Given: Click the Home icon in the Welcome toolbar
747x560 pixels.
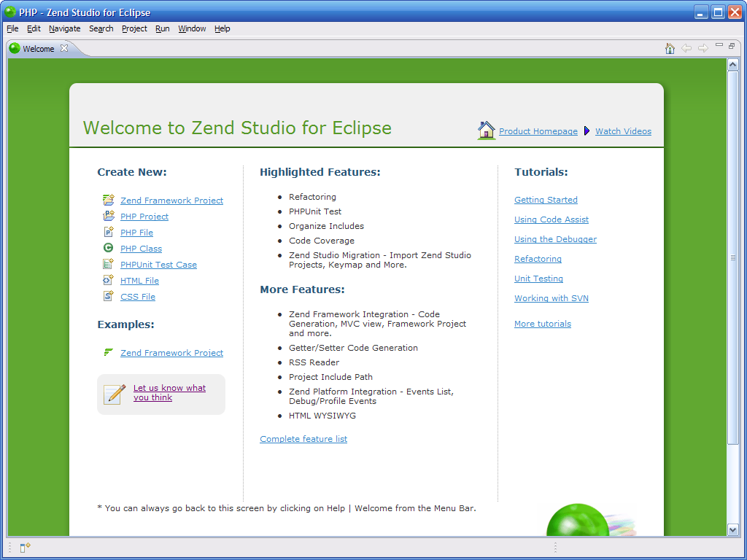Looking at the screenshot, I should coord(670,48).
